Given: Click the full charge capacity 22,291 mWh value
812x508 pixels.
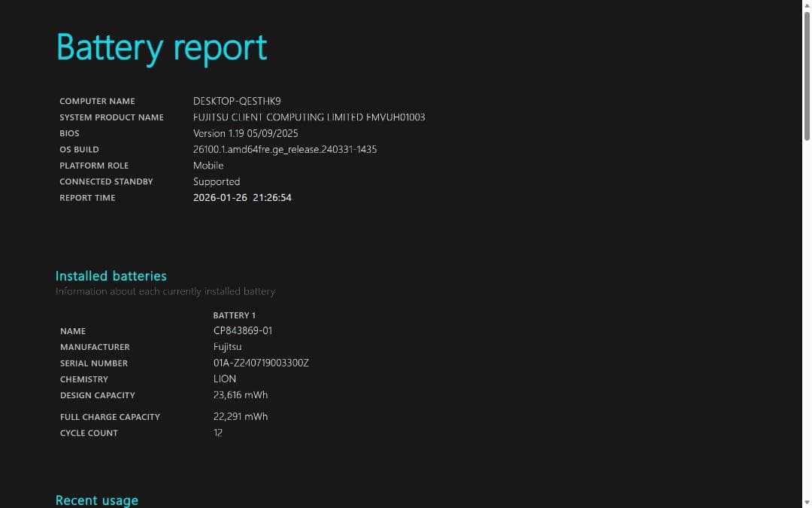Looking at the screenshot, I should tap(241, 417).
